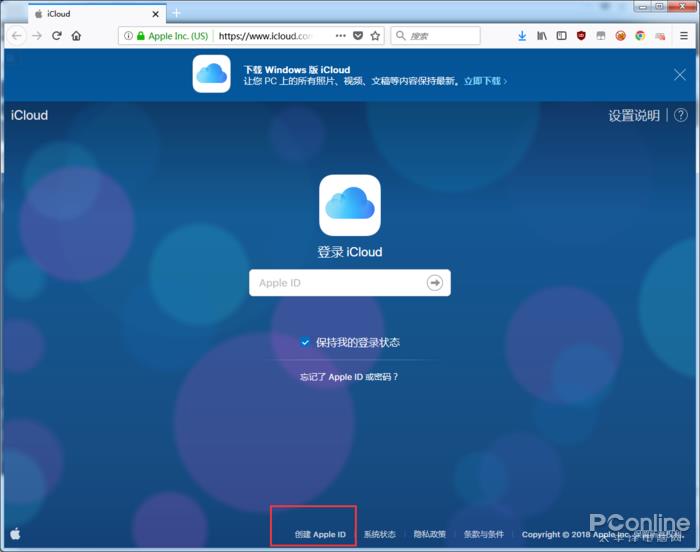Screen dimensions: 700x552
Task: Show site info for Apple Inc. (US)
Action: tap(167, 35)
